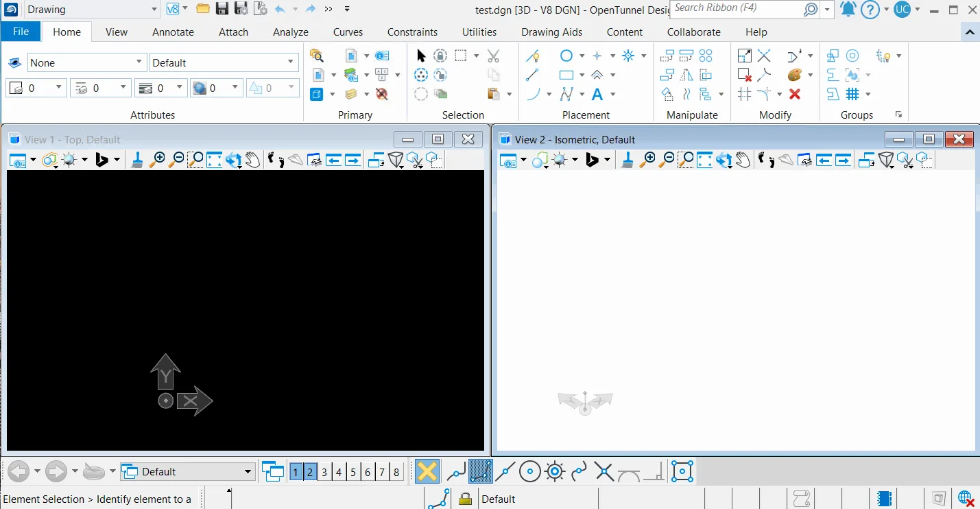Switch to the Curves ribbon tab
The width and height of the screenshot is (980, 509).
pyautogui.click(x=348, y=32)
